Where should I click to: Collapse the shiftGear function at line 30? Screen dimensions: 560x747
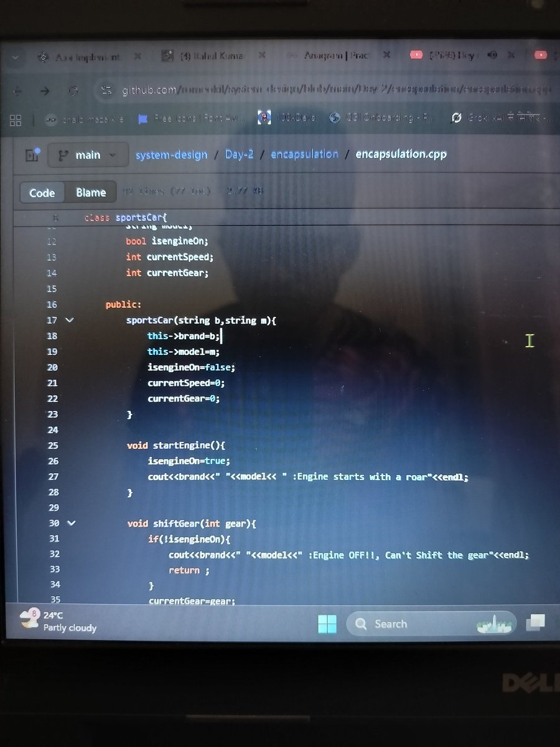point(70,523)
